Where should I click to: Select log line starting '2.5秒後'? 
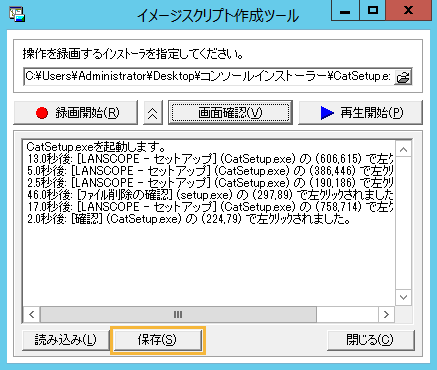pyautogui.click(x=210, y=183)
